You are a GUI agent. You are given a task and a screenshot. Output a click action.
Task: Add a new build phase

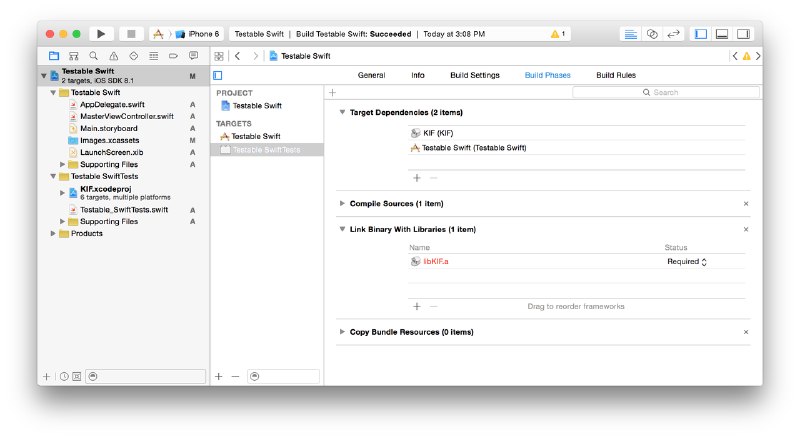[333, 92]
